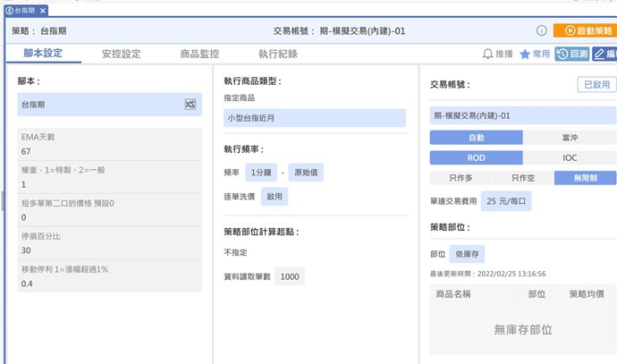This screenshot has width=617, height=364.
Task: Open the 小型台指近月 product selector
Action: coord(315,117)
